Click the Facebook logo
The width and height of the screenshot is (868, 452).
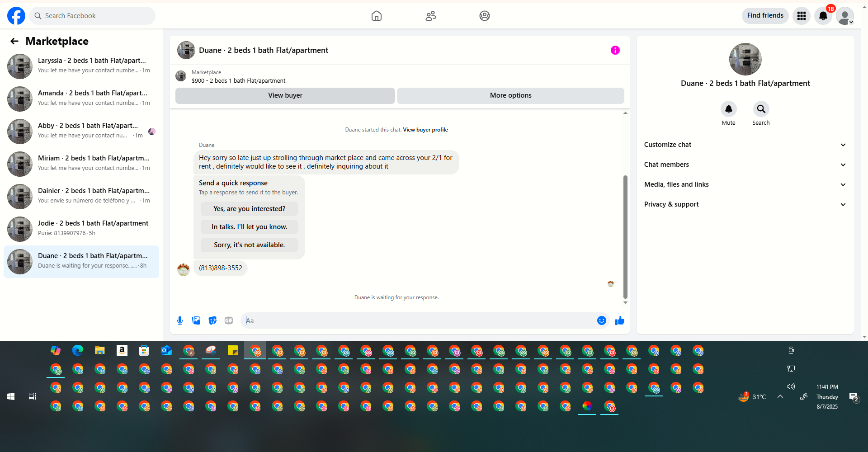tap(16, 16)
